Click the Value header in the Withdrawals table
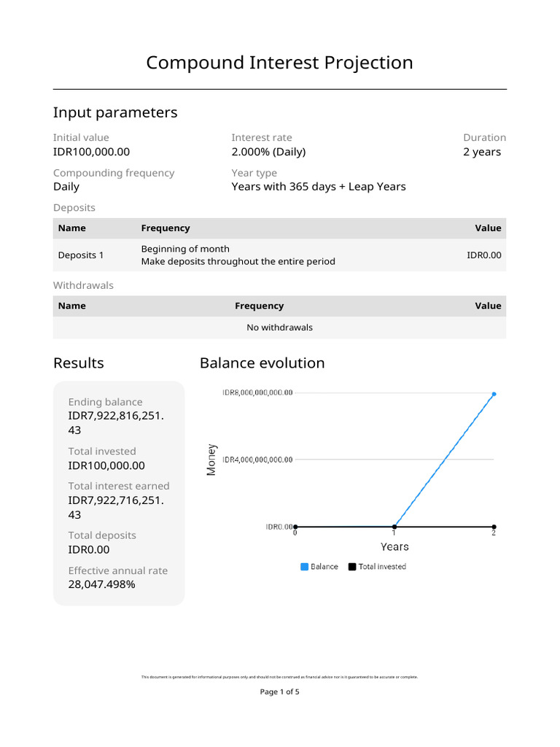 point(488,306)
